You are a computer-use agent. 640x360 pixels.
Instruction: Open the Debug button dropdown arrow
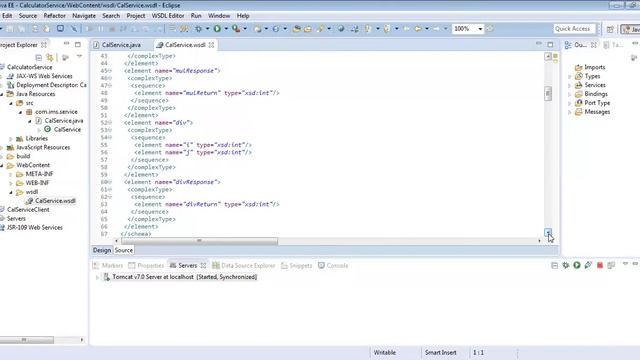(207, 29)
